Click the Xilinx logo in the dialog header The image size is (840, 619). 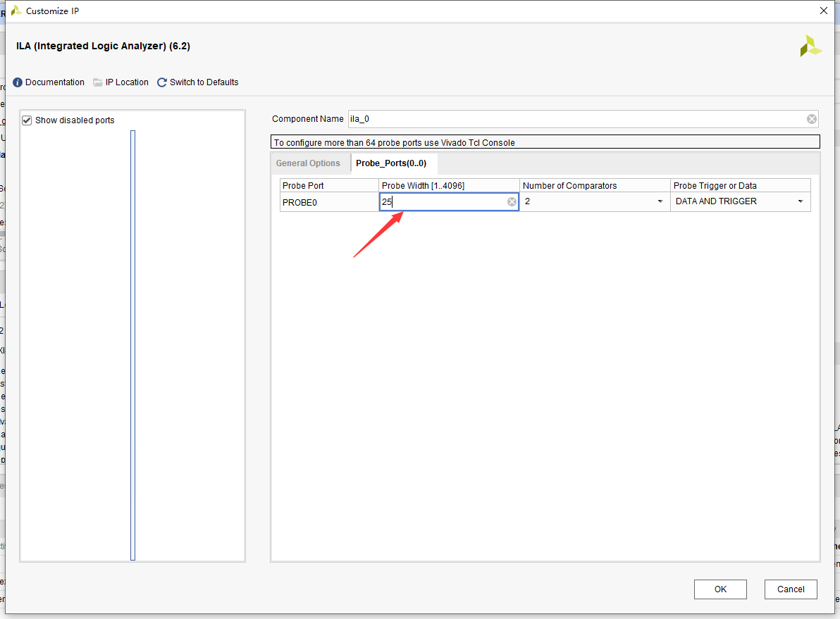810,46
